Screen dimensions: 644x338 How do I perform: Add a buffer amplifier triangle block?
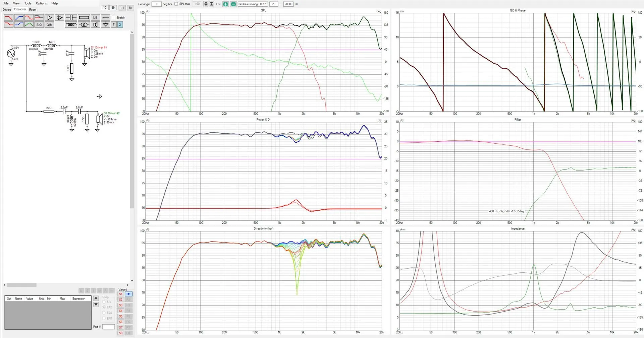[49, 17]
